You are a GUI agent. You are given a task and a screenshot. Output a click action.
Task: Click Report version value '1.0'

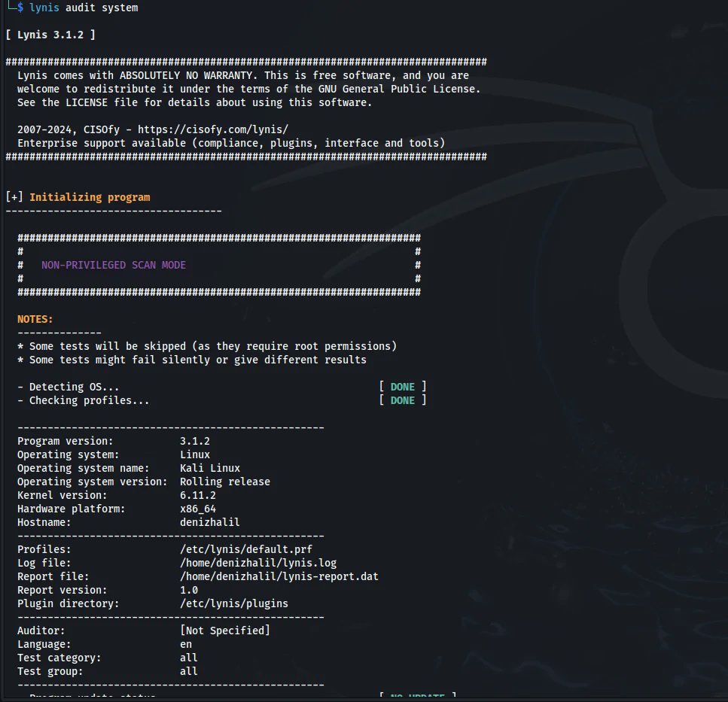[189, 590]
